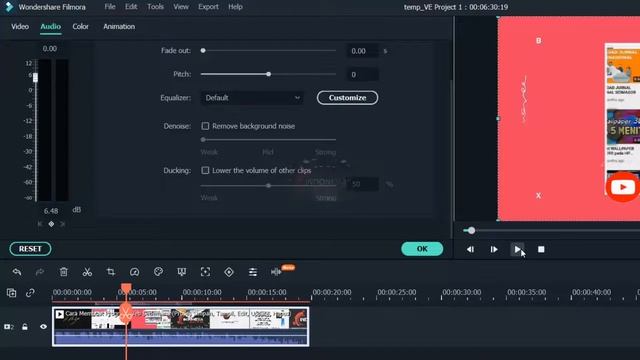Click the preview progress slider handle
The width and height of the screenshot is (640, 360).
coord(471,231)
